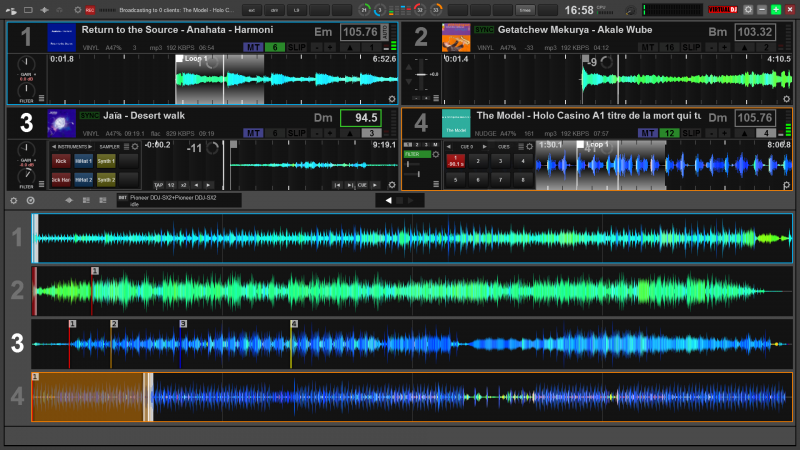Image resolution: width=800 pixels, height=450 pixels.
Task: Click the GAIN knob on deck 1
Action: coord(26,63)
